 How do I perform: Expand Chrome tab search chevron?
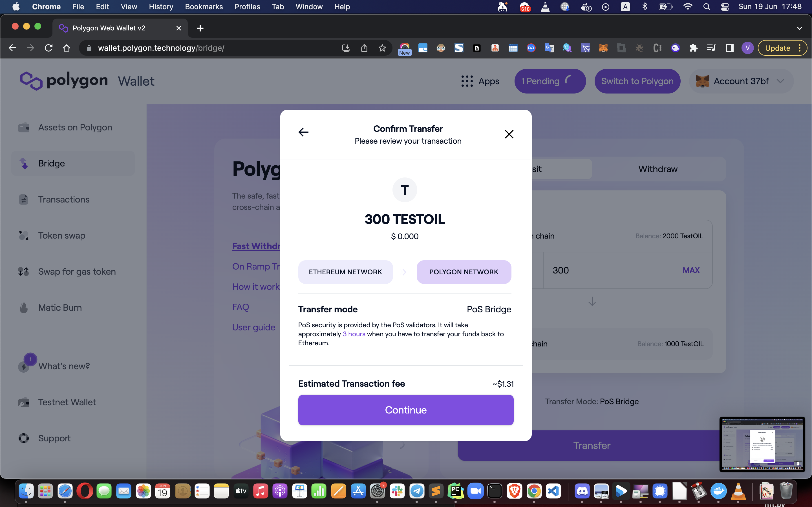pos(799,28)
